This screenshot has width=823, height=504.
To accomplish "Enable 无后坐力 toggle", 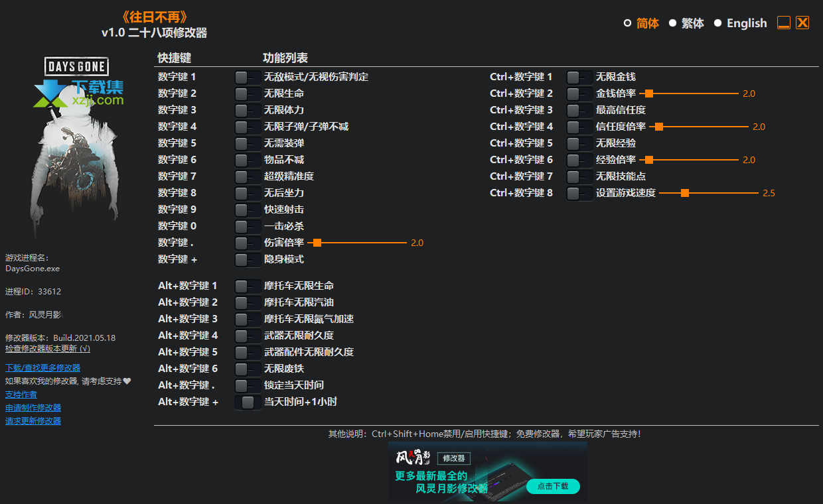I will click(248, 193).
